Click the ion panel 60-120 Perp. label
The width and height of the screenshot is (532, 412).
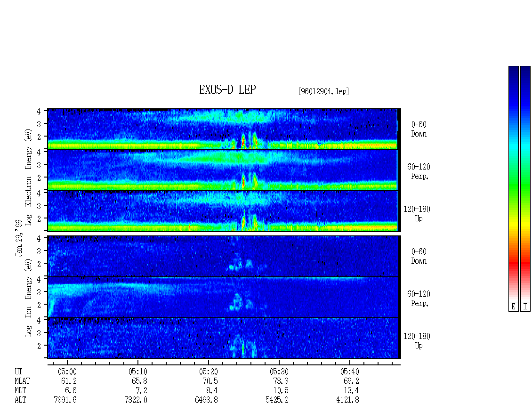[419, 299]
